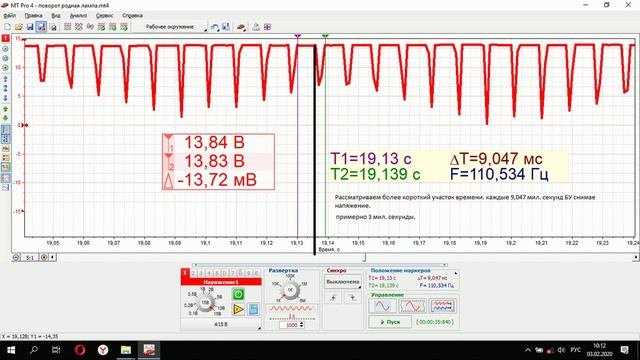Toggle the green channel power button
Image resolution: width=640 pixels, height=360 pixels.
(x=238, y=294)
